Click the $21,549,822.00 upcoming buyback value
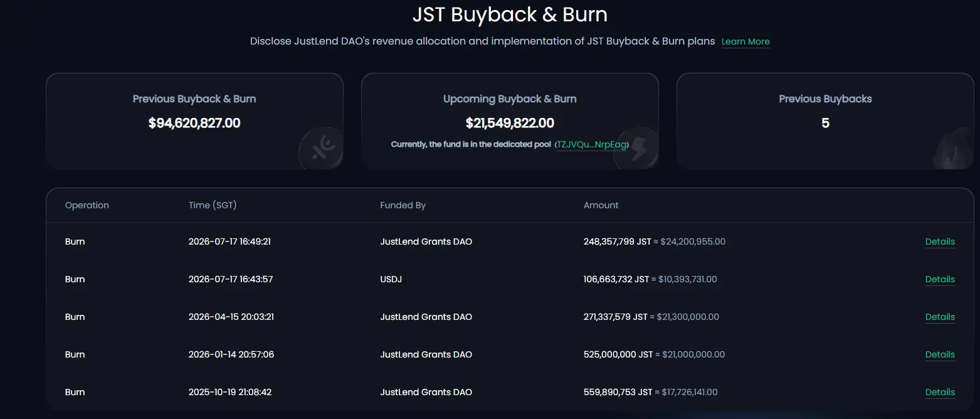Viewport: 980px width, 419px height. pos(510,123)
